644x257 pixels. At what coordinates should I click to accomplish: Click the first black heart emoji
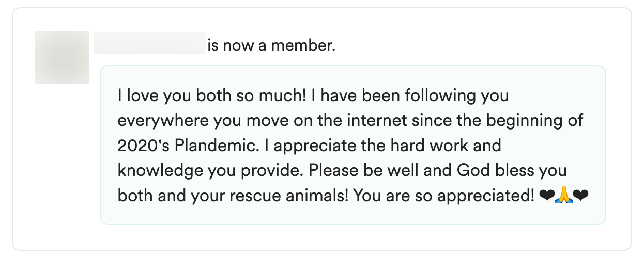tap(546, 196)
